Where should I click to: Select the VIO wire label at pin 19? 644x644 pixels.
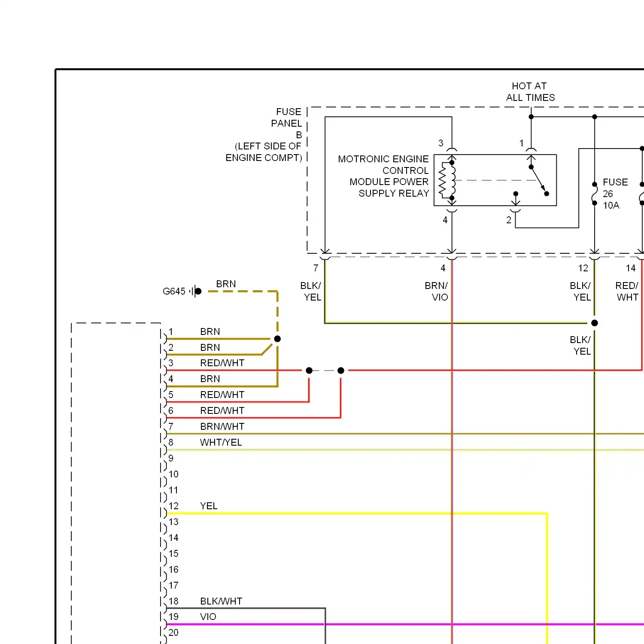[208, 617]
